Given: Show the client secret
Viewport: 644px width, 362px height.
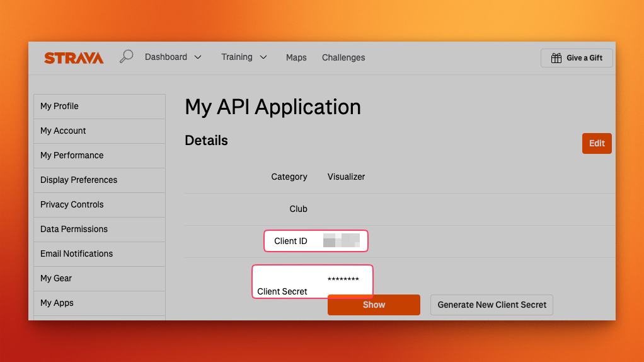Looking at the screenshot, I should coord(374,305).
